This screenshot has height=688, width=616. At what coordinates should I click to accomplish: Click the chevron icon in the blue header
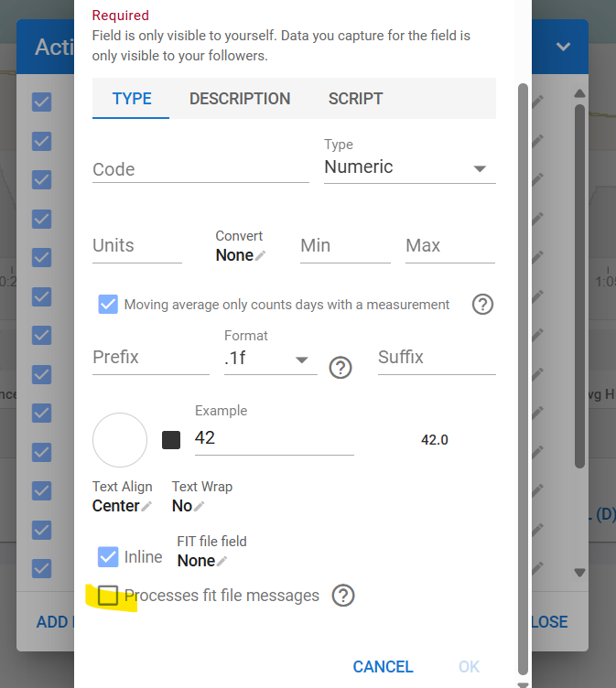click(563, 47)
